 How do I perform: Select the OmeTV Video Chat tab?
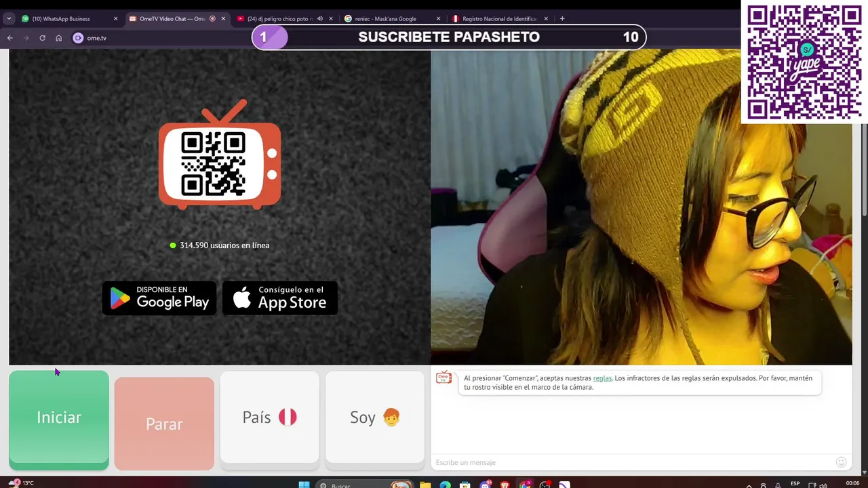tap(177, 19)
